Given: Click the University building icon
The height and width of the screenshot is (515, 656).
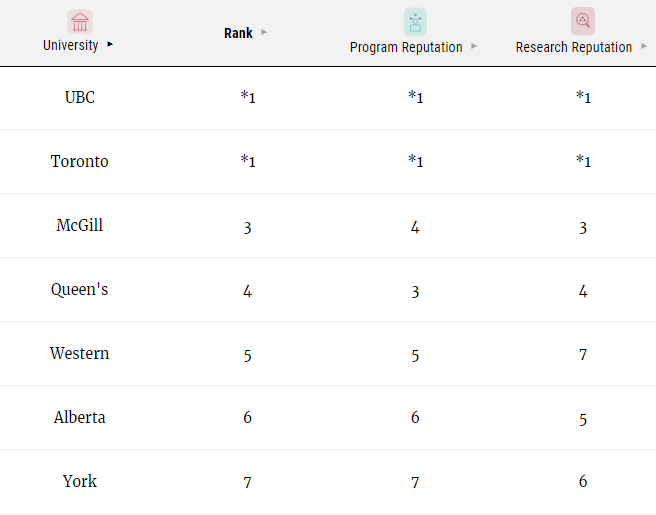Looking at the screenshot, I should pyautogui.click(x=80, y=21).
